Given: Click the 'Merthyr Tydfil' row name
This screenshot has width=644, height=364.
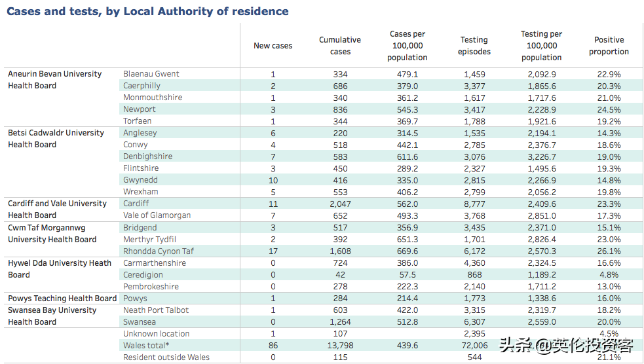Looking at the screenshot, I should pos(149,239).
